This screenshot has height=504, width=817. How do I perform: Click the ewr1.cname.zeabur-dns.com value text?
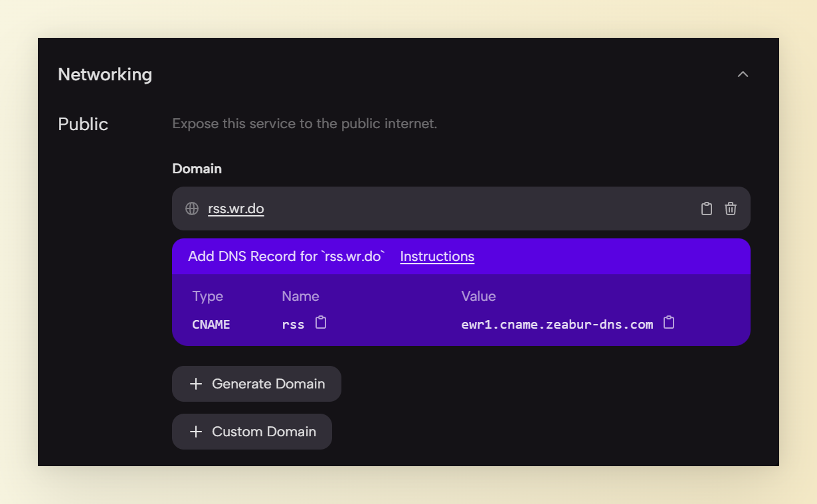[557, 325]
